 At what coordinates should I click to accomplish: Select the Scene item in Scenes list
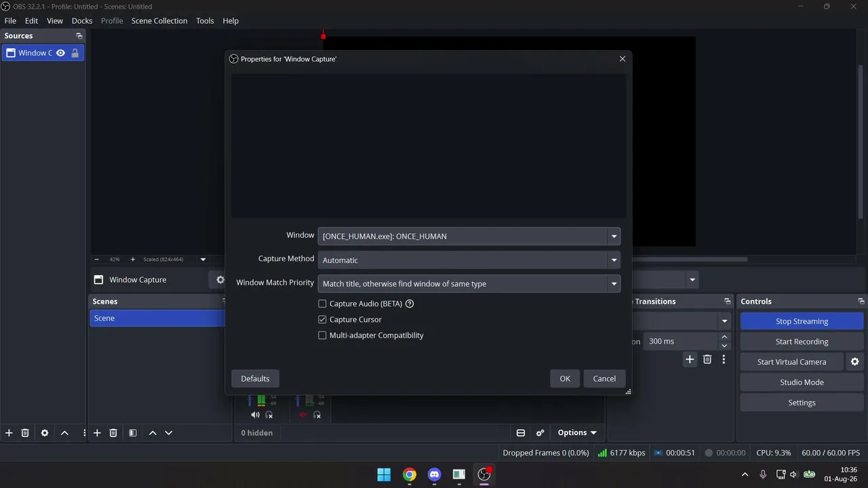click(x=157, y=318)
